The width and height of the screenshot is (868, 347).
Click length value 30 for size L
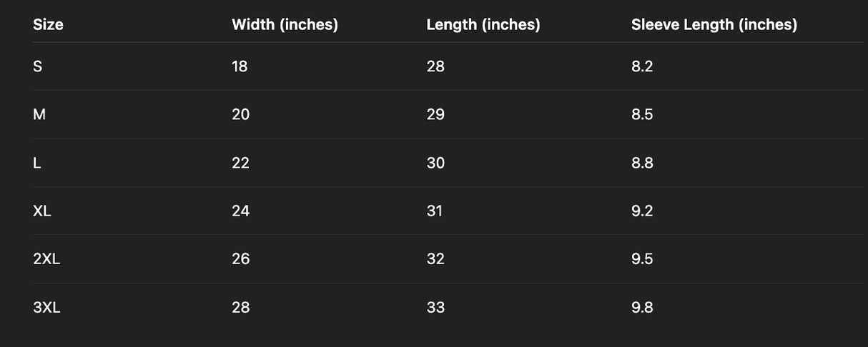[x=435, y=163]
